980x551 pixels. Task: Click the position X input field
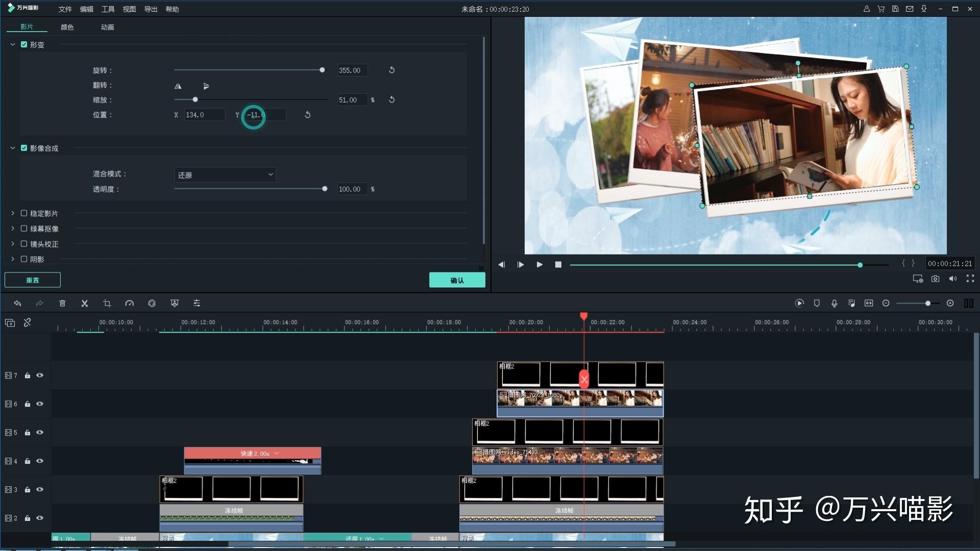pyautogui.click(x=204, y=115)
